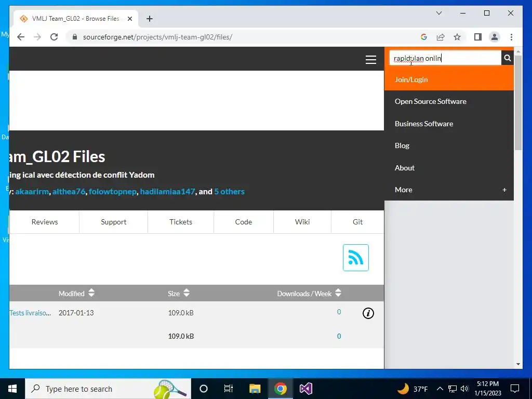The height and width of the screenshot is (399, 532).
Task: Open file info icon for Tests livraiso
Action: click(368, 313)
